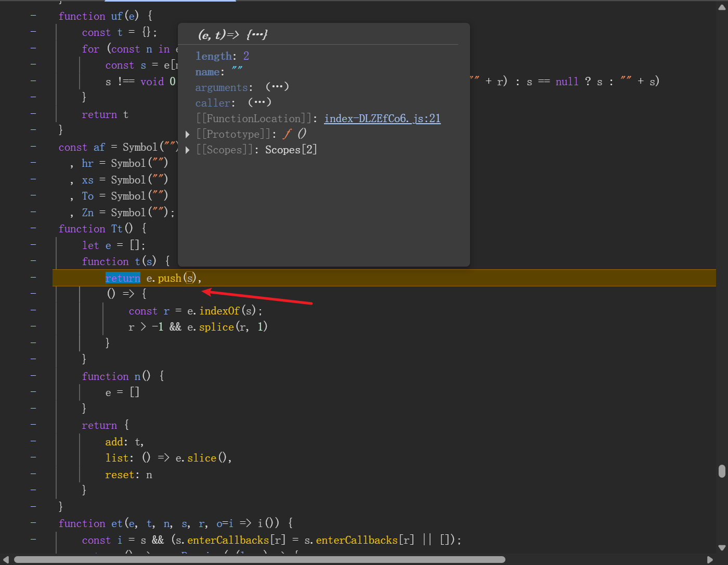
Task: Invoke the caller (…) getter
Action: (259, 102)
